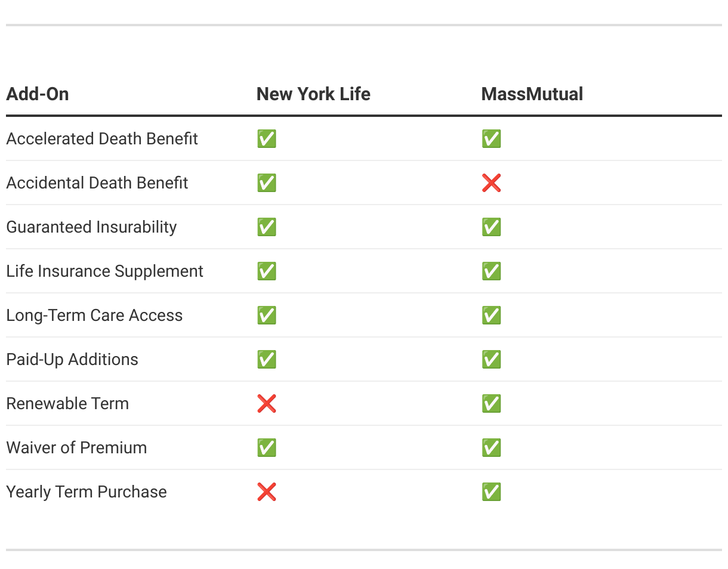This screenshot has height=569, width=728.
Task: Select the Yearly Term Purchase label
Action: [87, 492]
